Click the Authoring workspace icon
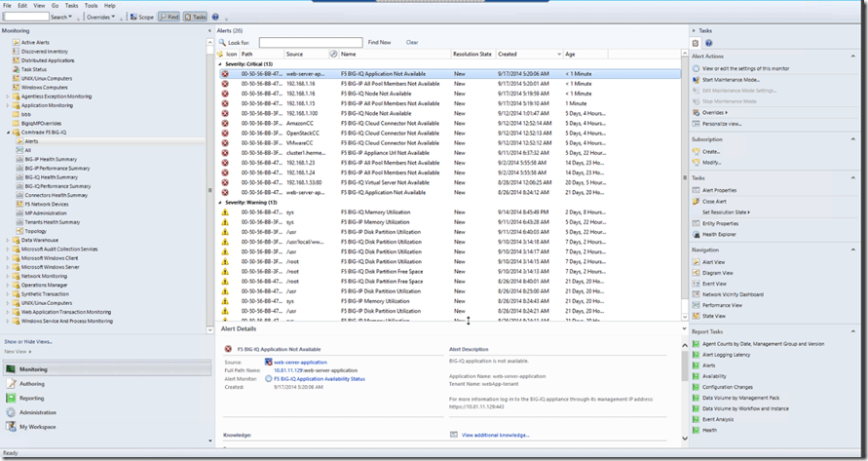The height and width of the screenshot is (461, 868). (x=11, y=384)
